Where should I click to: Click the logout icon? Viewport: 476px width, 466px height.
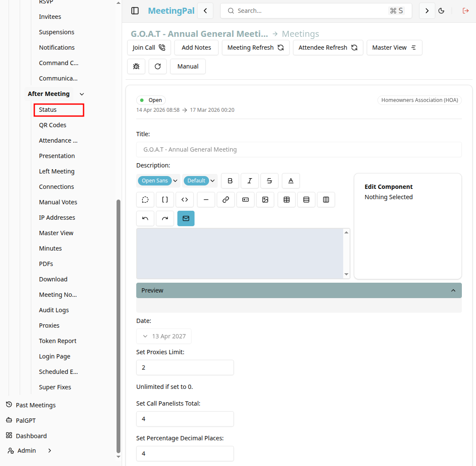pos(465,11)
